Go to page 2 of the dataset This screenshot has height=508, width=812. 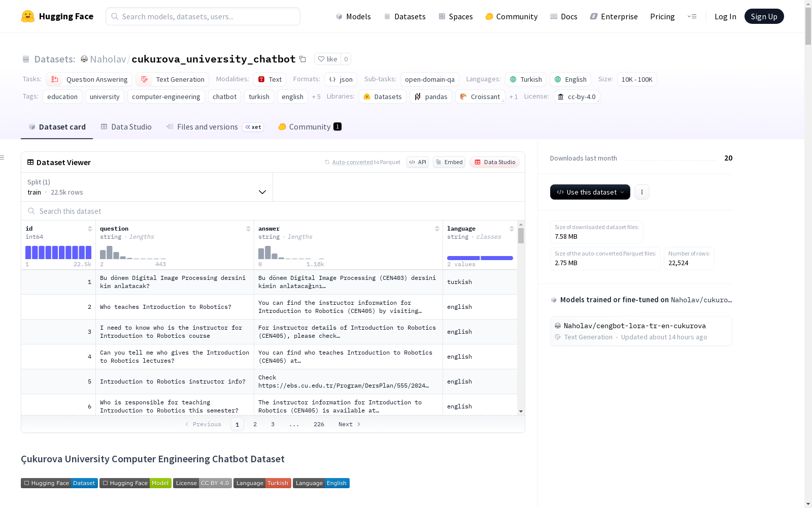255,424
